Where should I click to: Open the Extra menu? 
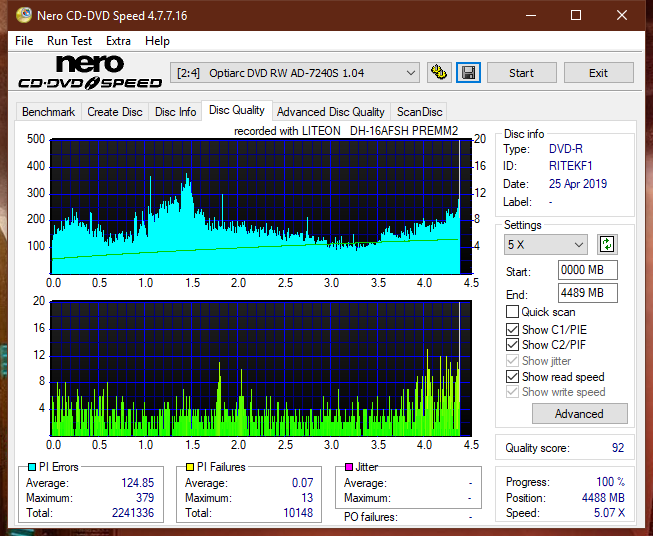118,41
